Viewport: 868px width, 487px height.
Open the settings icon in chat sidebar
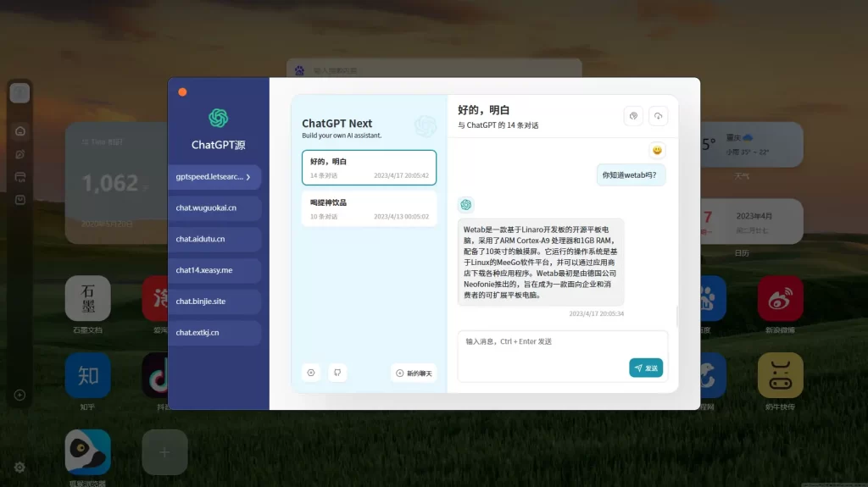311,373
